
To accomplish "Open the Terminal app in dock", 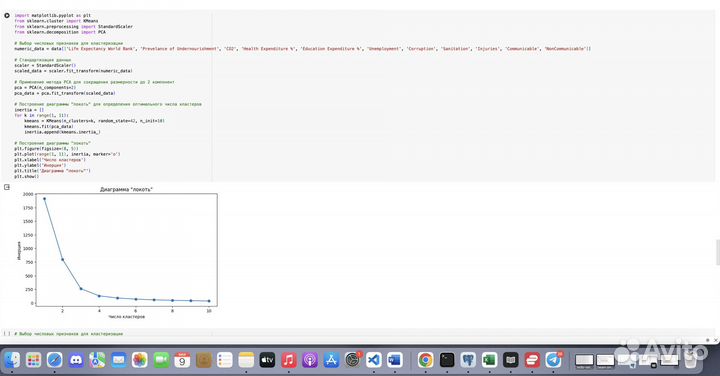I will (447, 359).
